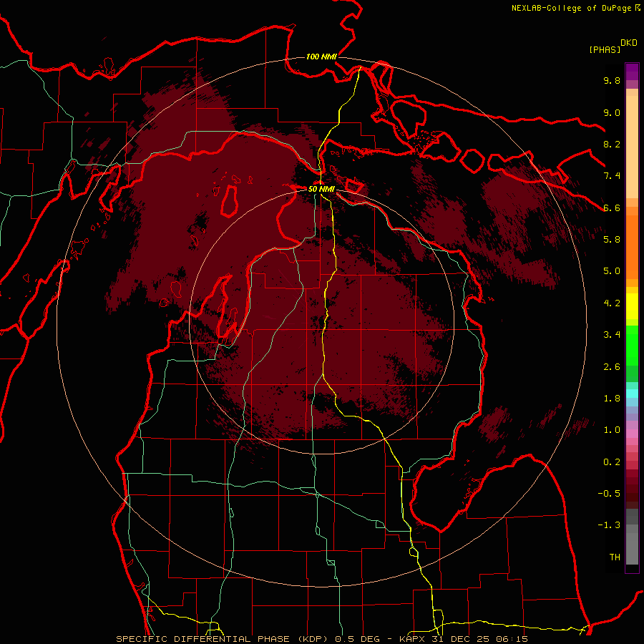Screen dimensions: 644x644
Task: Click the yellow segment of the color bar
Action: coord(632,306)
